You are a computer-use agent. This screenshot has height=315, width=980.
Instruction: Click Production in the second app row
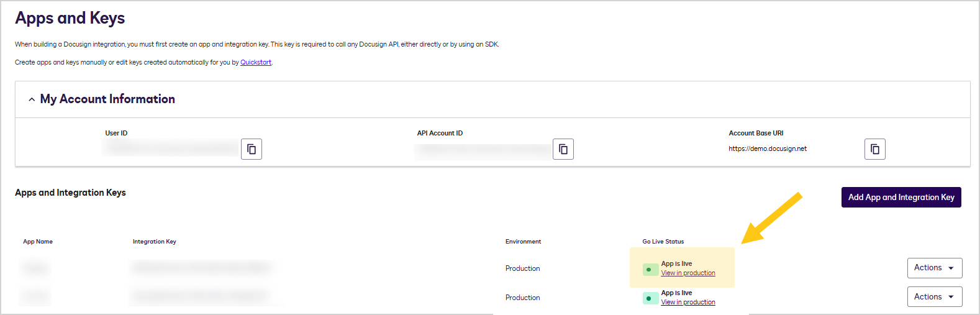pos(522,298)
